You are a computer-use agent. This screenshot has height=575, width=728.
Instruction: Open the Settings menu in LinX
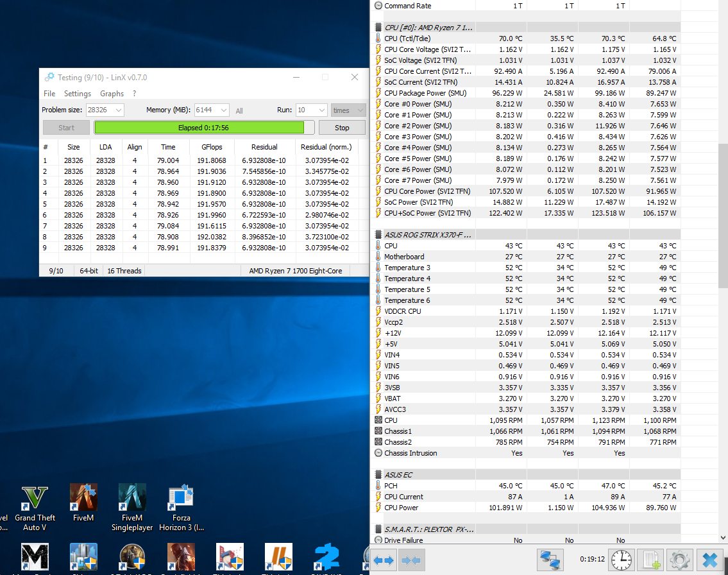coord(78,93)
